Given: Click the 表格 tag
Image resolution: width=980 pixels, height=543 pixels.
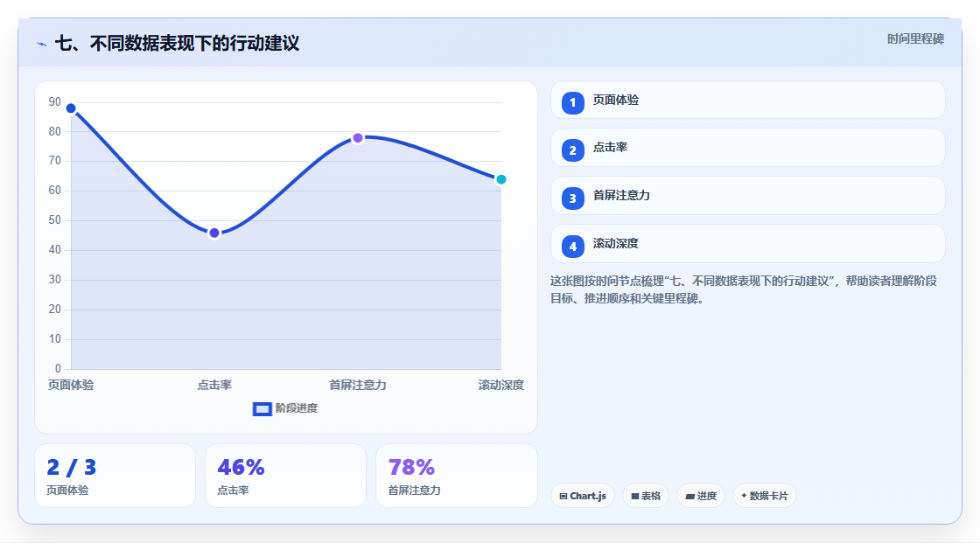Looking at the screenshot, I should click(x=646, y=496).
